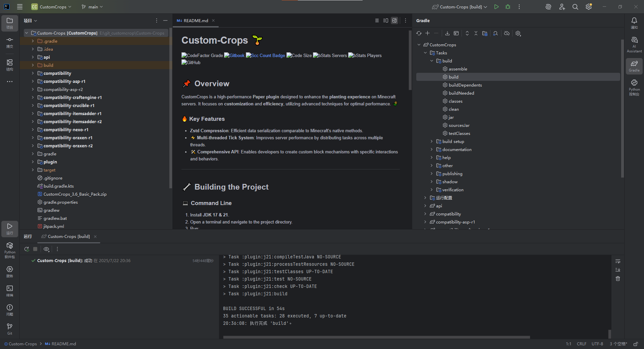Rerun the build in Run panel

pos(27,249)
